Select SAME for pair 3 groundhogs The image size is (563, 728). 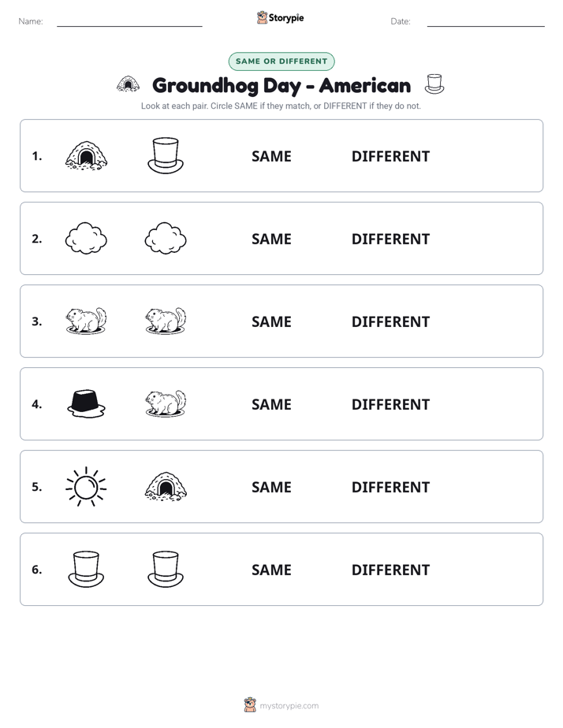click(x=271, y=321)
